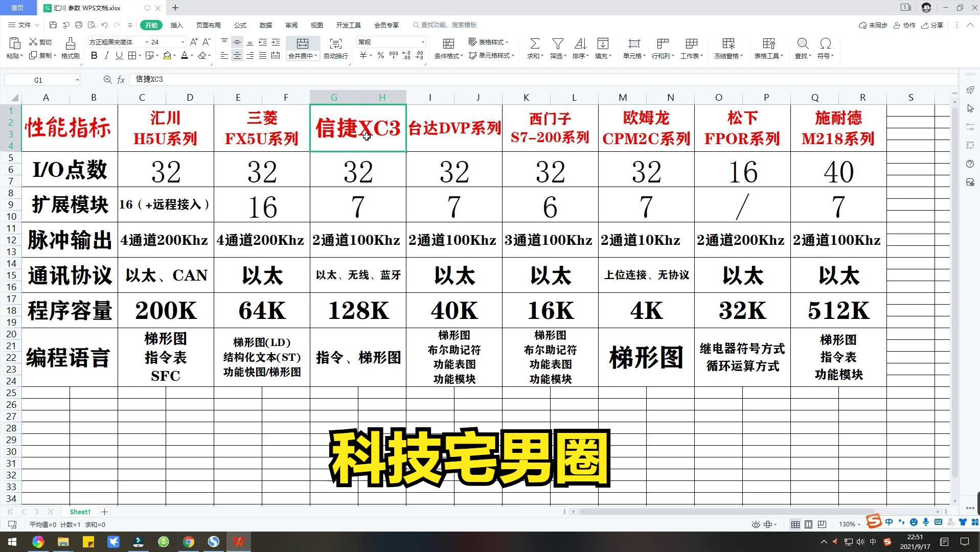Click the Collaborate (协作) button
Screen dimensions: 980x552
905,25
